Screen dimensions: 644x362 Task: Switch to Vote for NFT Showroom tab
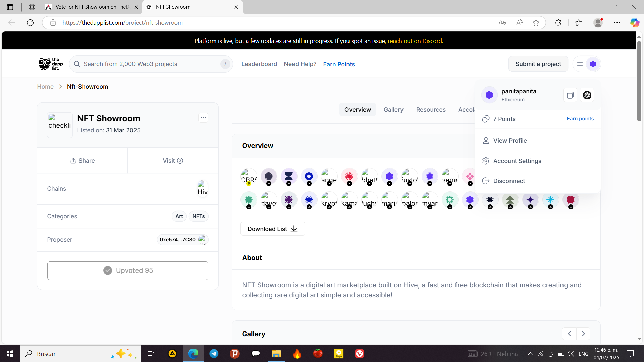coord(92,7)
